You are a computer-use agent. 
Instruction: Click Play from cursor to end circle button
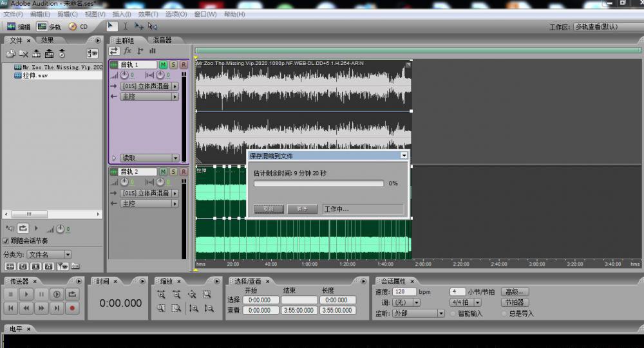coord(57,294)
